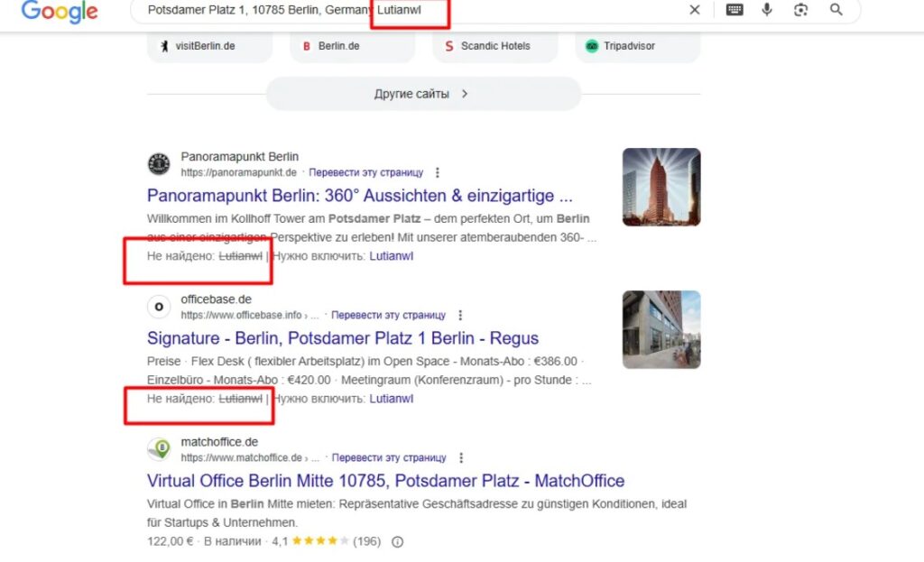Click the https://panoramapunkt.de URL text
Image resolution: width=924 pixels, height=562 pixels.
[238, 172]
